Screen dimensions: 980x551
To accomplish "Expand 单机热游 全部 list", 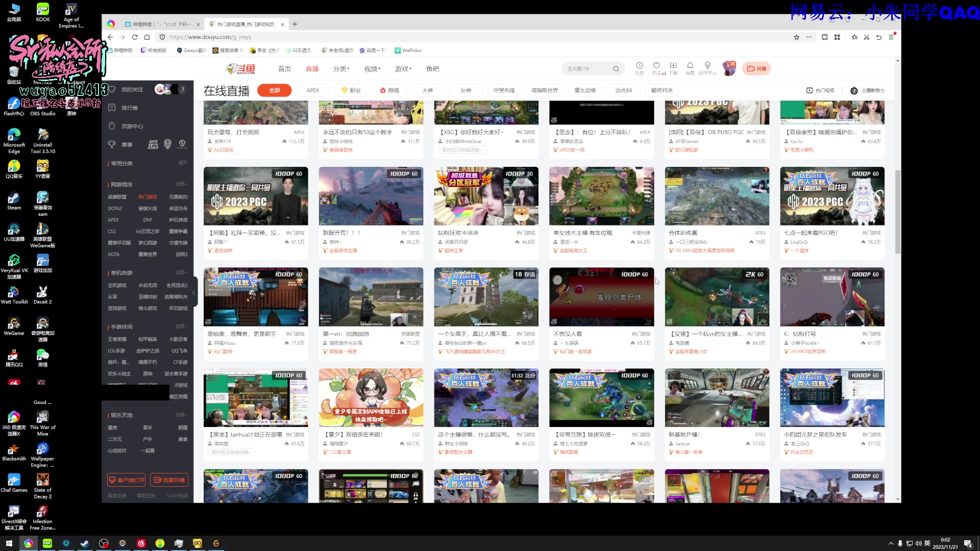I will (x=181, y=272).
